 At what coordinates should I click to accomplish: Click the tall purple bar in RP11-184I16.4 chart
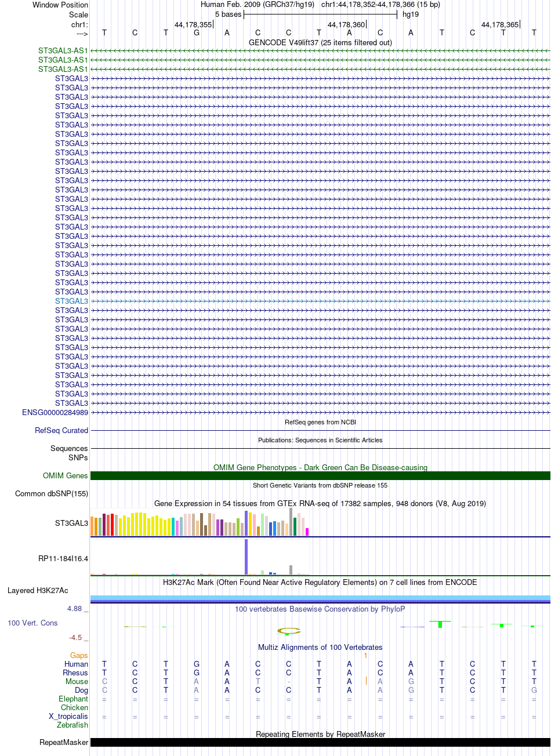pyautogui.click(x=246, y=557)
